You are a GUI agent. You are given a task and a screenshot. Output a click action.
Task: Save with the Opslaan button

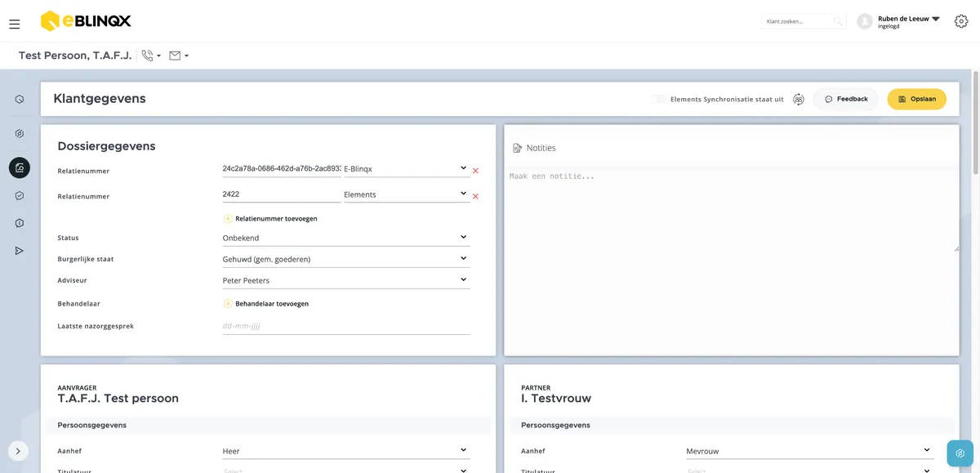point(917,99)
